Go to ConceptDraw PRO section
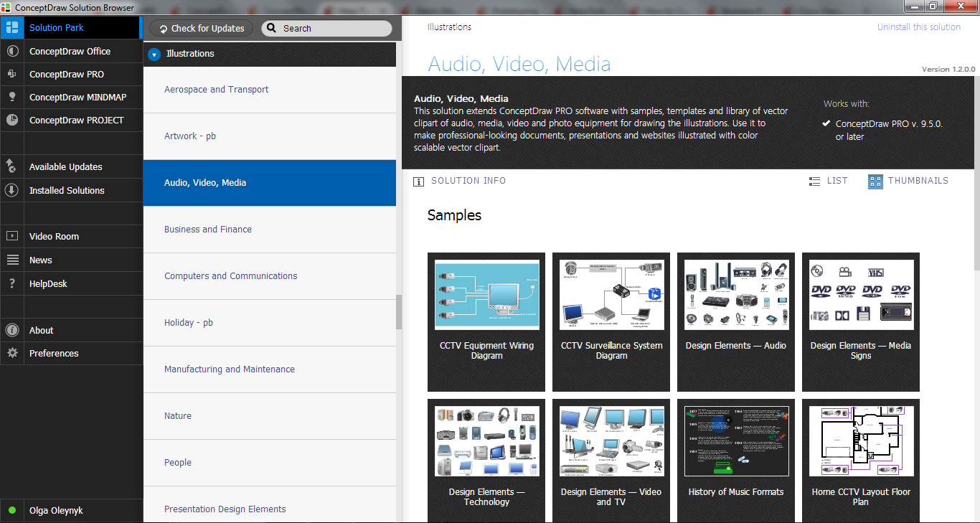This screenshot has width=980, height=523. point(72,75)
